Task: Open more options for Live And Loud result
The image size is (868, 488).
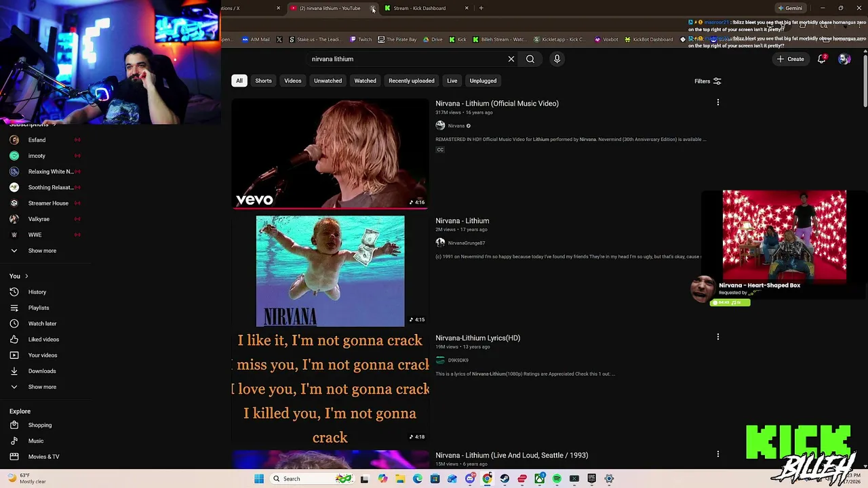Action: pos(718,454)
